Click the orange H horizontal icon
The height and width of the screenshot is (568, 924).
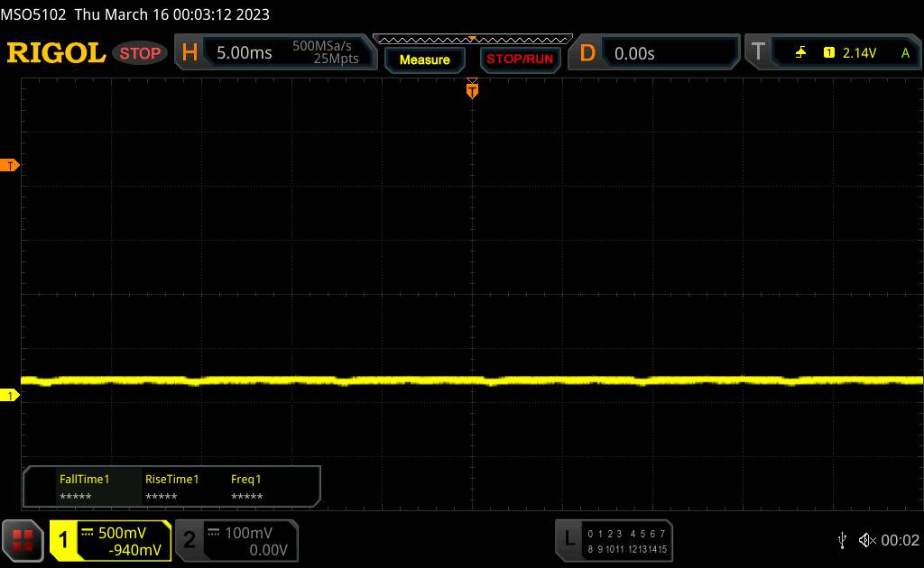[189, 53]
